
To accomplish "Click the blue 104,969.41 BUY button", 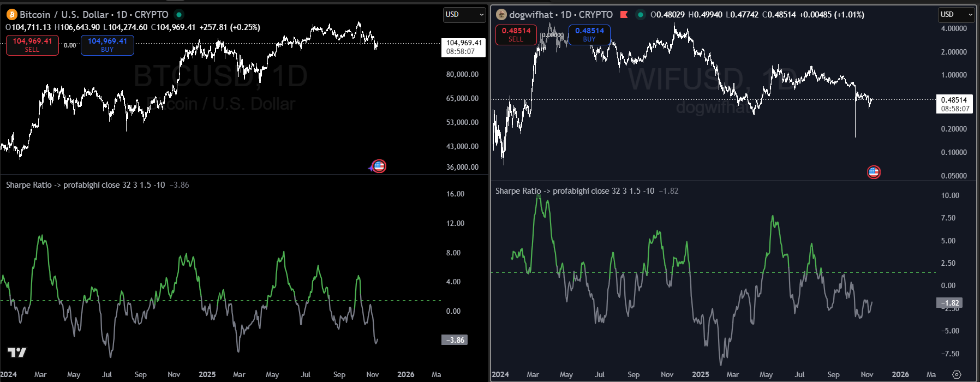I will pos(107,45).
